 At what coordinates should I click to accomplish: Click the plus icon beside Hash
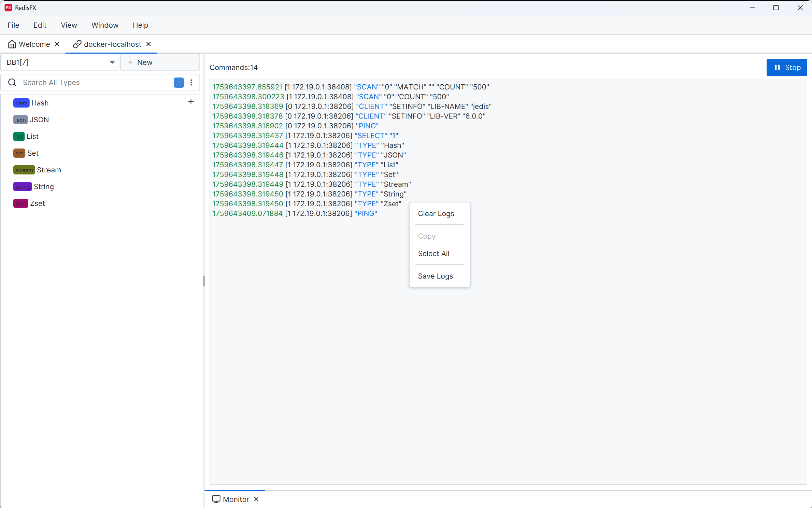pyautogui.click(x=191, y=102)
